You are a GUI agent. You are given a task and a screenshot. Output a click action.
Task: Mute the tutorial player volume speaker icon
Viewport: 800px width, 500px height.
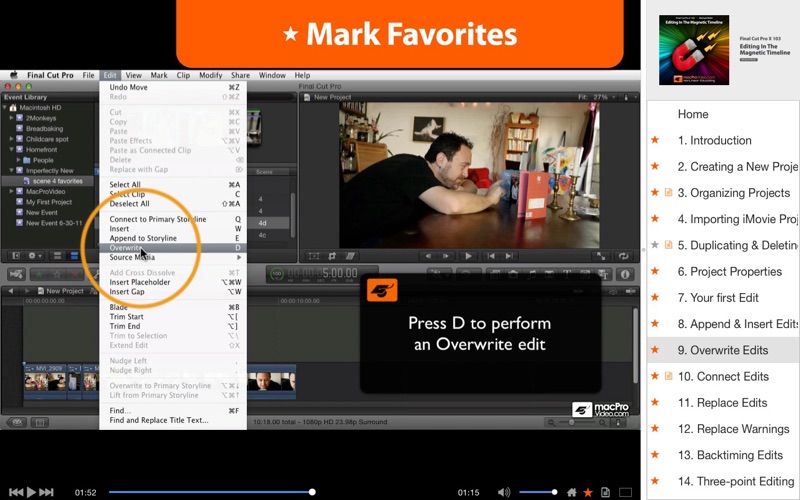point(504,492)
